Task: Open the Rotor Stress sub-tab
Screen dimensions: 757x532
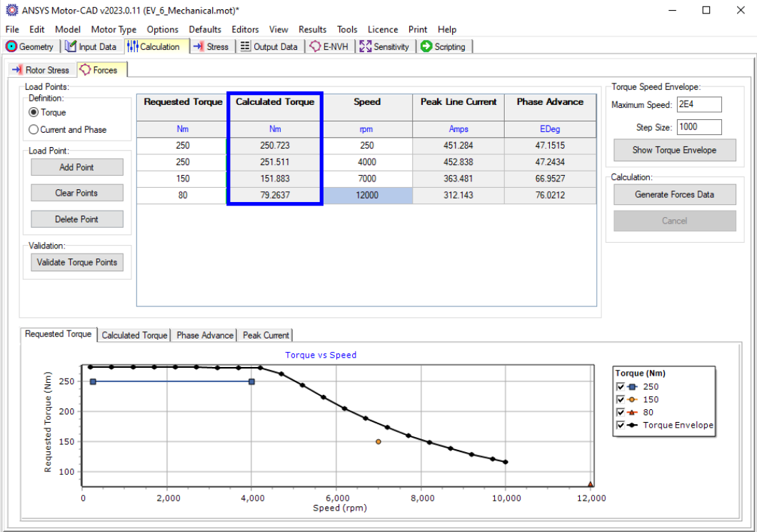Action: 41,70
